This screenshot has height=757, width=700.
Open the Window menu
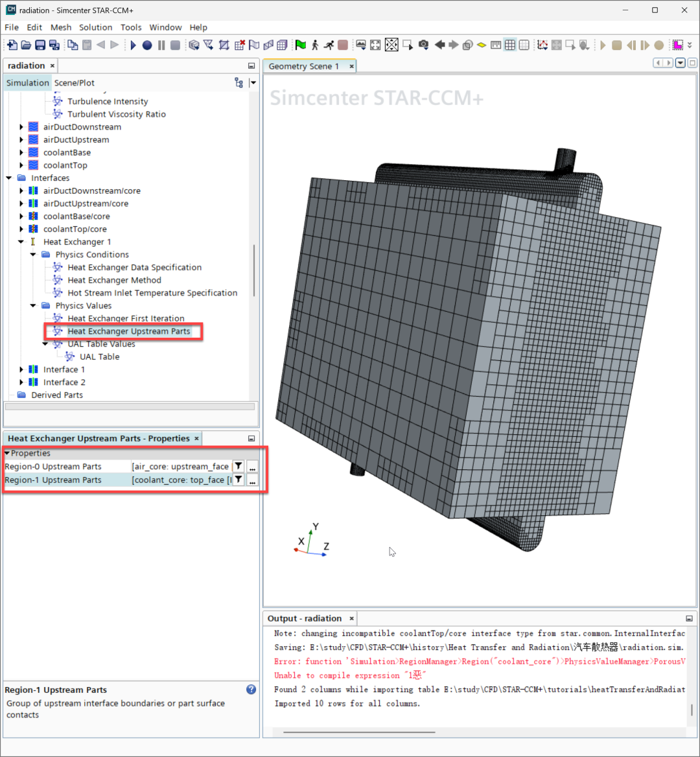pos(165,27)
